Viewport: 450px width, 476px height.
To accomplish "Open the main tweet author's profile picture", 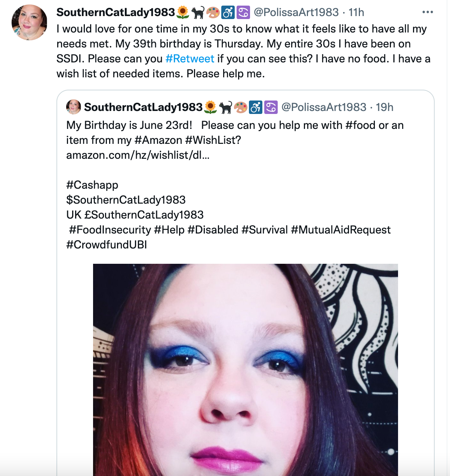I will tap(30, 22).
